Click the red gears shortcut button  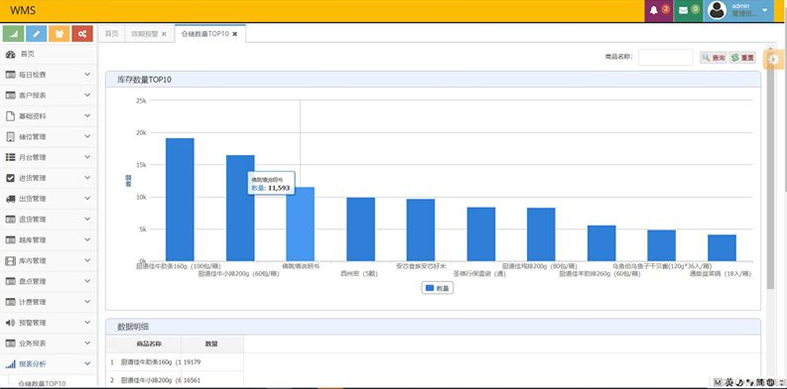(82, 34)
